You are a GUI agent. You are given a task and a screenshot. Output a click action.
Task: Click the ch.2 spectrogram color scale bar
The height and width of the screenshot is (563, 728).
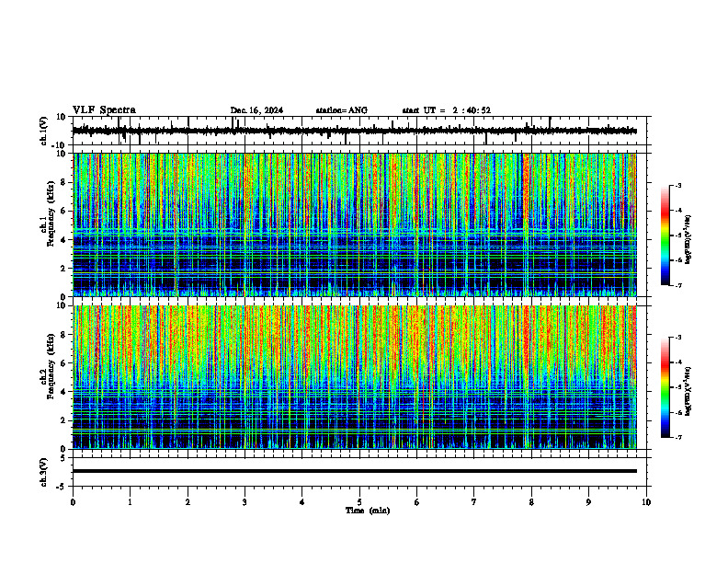pos(665,387)
